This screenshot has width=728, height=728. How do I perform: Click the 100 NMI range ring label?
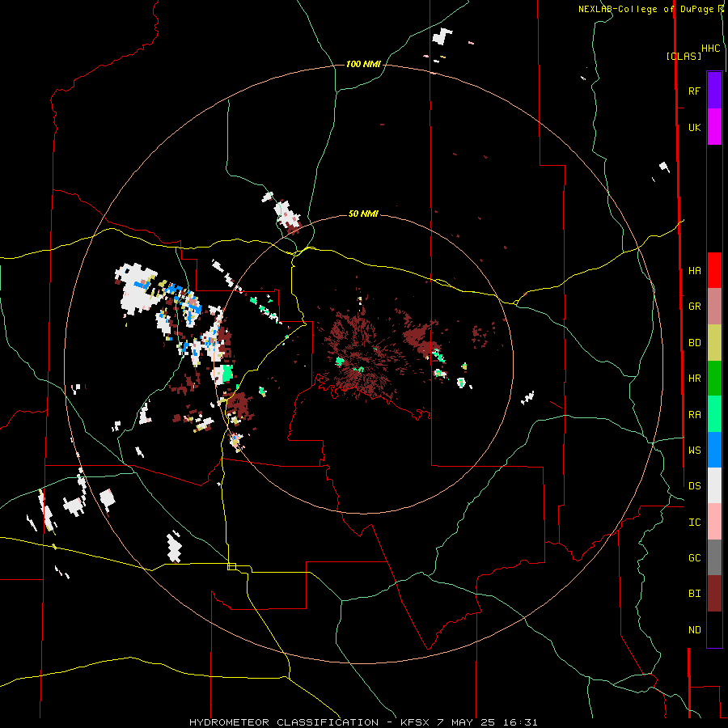coord(363,64)
